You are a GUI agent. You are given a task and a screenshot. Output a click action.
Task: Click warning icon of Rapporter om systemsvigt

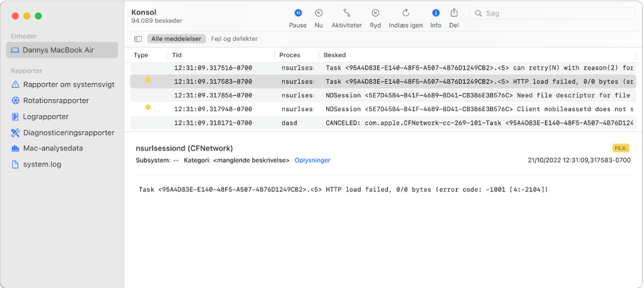[15, 84]
